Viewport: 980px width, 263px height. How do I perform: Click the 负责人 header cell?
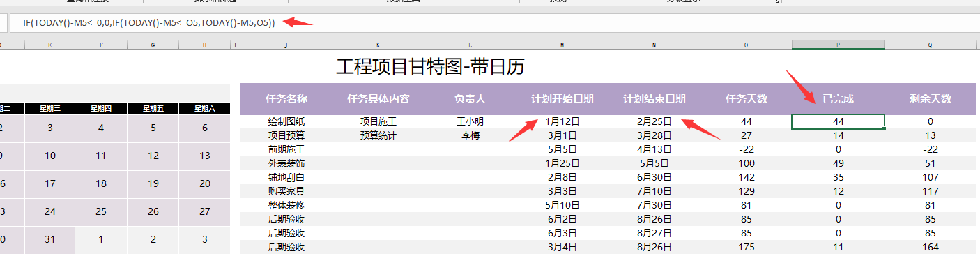(x=470, y=99)
